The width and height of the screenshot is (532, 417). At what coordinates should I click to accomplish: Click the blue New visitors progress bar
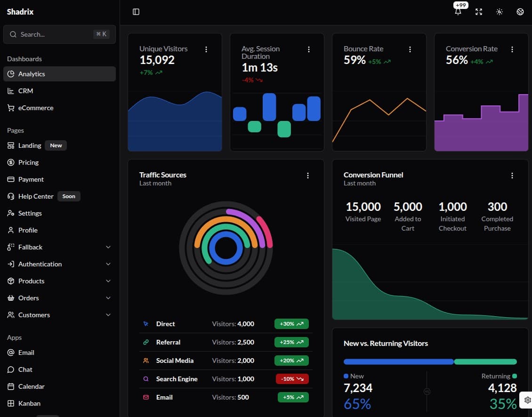399,361
